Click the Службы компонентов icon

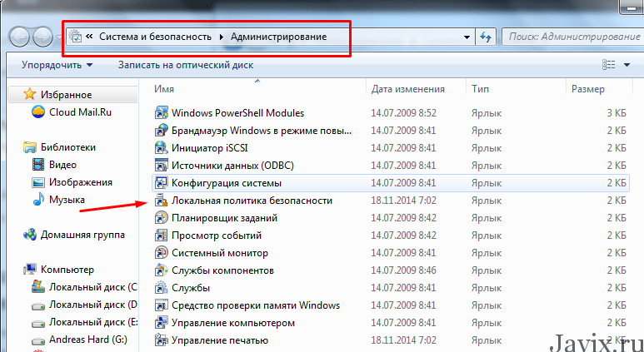click(161, 270)
